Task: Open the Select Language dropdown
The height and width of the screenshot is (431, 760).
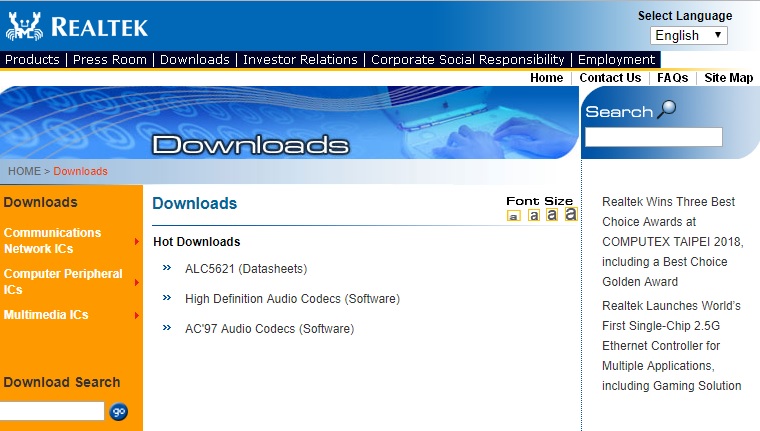Action: [689, 35]
